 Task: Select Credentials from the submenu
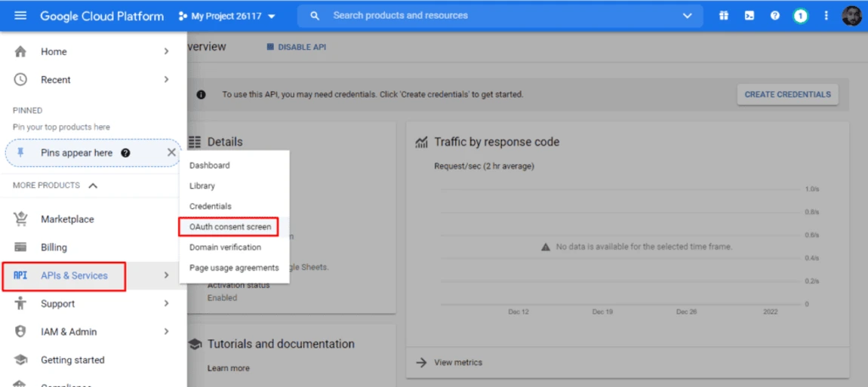pos(234,207)
